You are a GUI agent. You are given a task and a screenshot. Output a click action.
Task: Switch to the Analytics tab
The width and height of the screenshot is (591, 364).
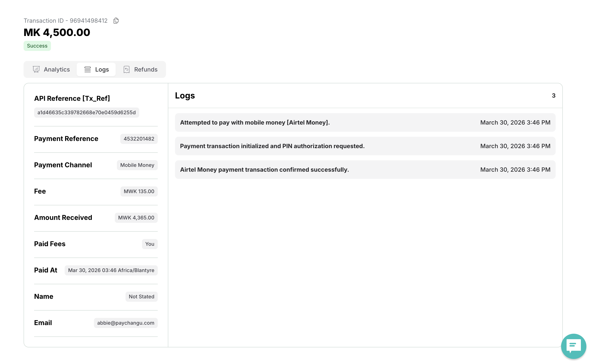coord(57,69)
